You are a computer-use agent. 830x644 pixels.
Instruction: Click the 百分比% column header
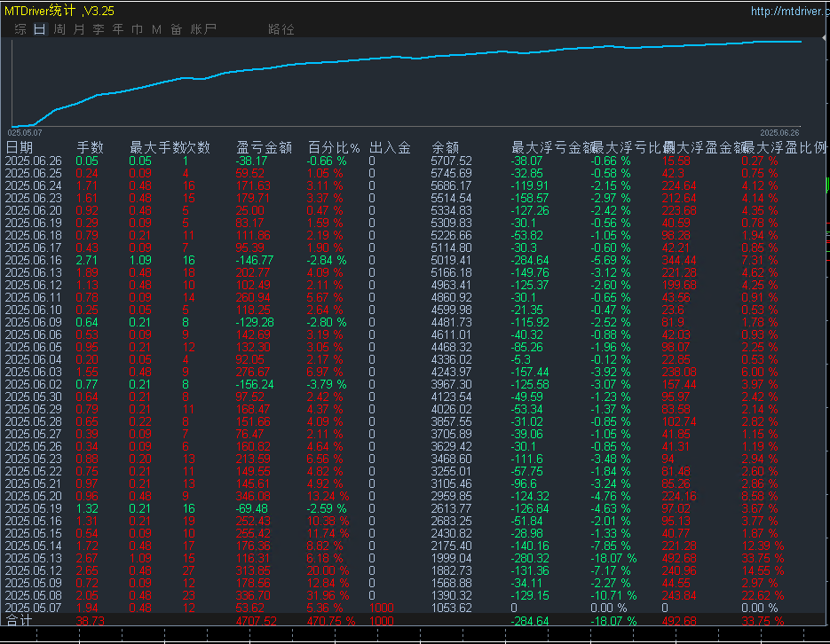pos(334,147)
